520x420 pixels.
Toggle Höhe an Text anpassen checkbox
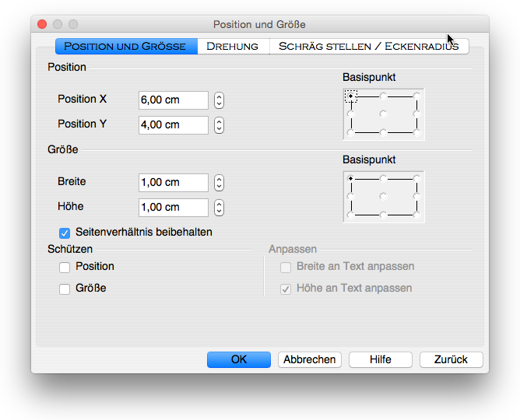pyautogui.click(x=286, y=289)
